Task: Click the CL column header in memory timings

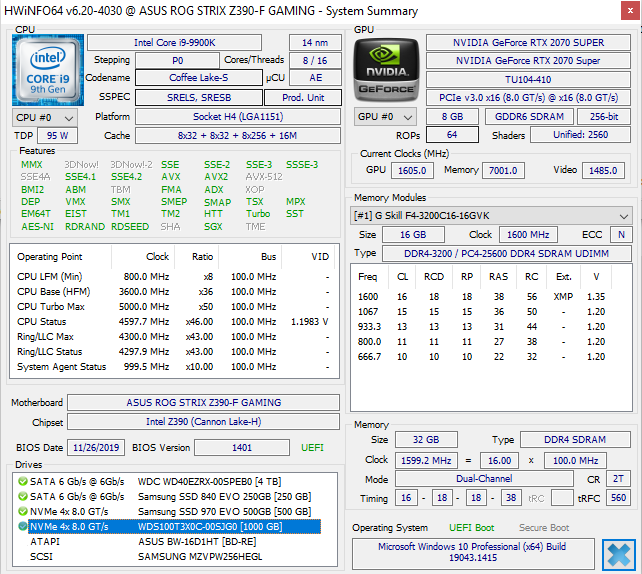Action: 402,277
